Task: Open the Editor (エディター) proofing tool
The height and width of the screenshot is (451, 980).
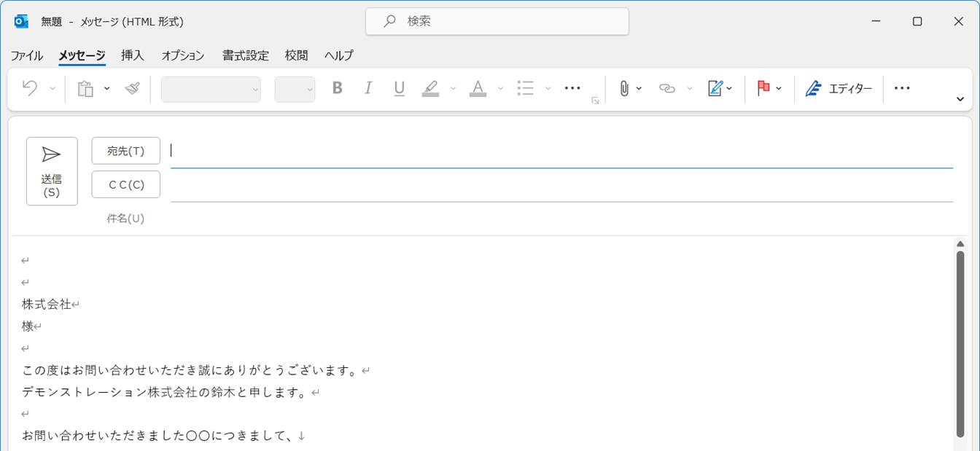Action: point(839,89)
